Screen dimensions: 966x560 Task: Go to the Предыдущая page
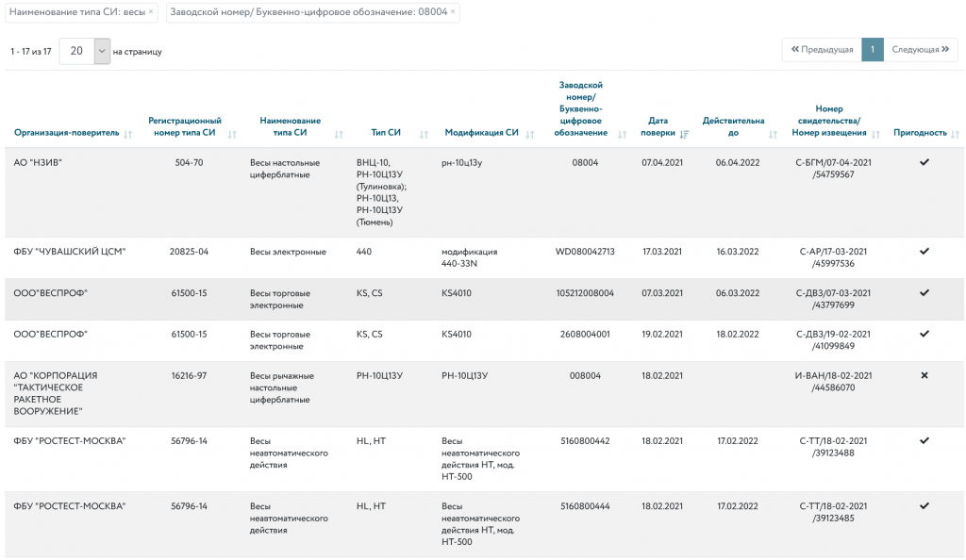pyautogui.click(x=822, y=49)
